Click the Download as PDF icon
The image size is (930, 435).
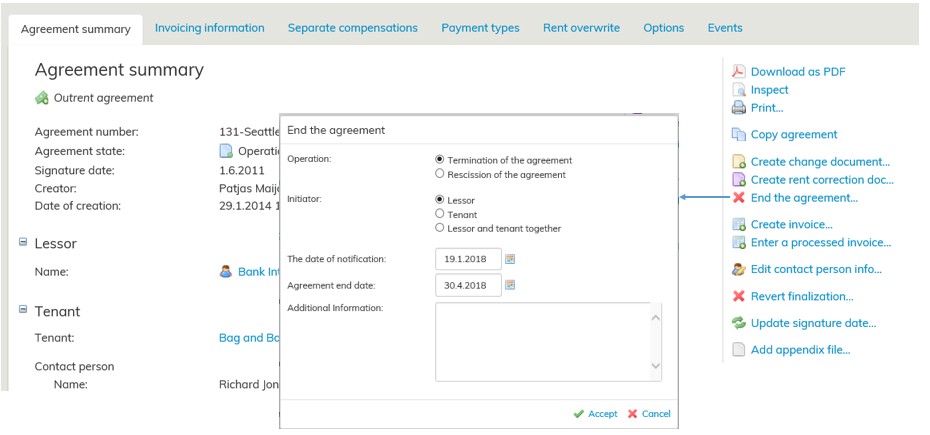738,71
